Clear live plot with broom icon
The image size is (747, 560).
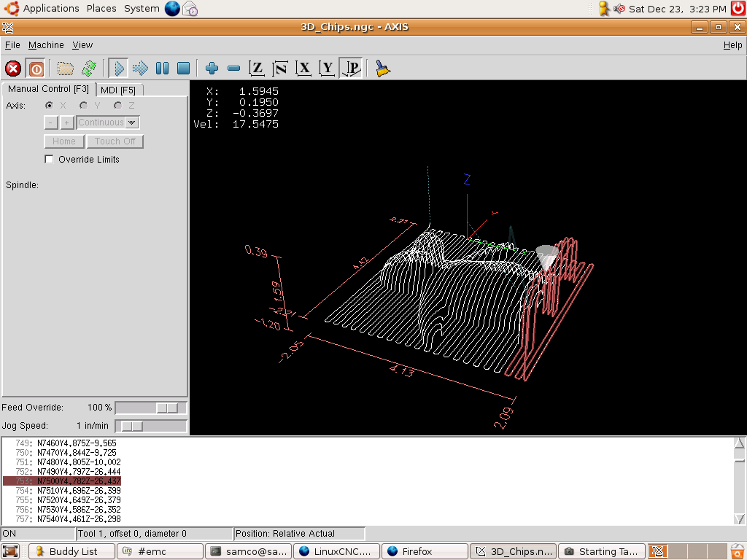(x=382, y=69)
